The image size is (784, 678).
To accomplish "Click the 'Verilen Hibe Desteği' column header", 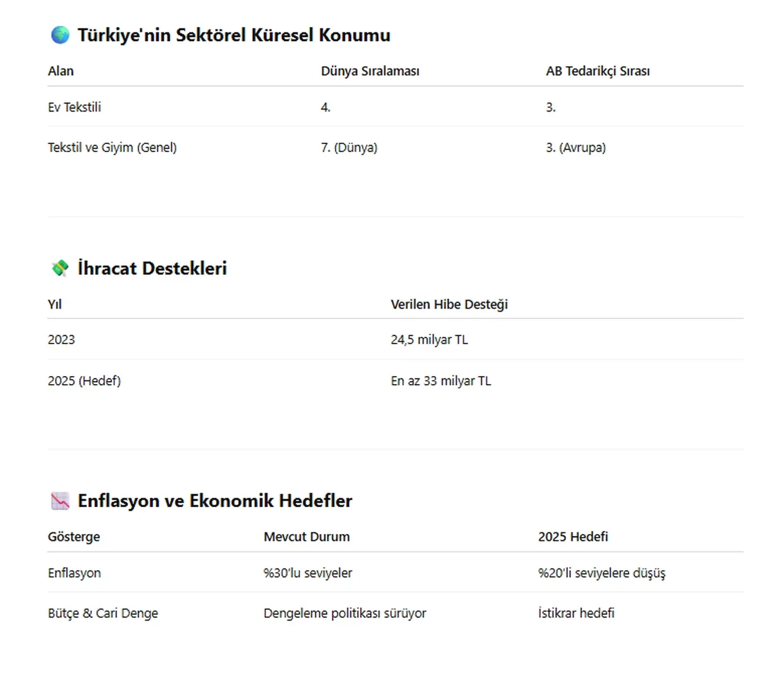I will click(449, 304).
